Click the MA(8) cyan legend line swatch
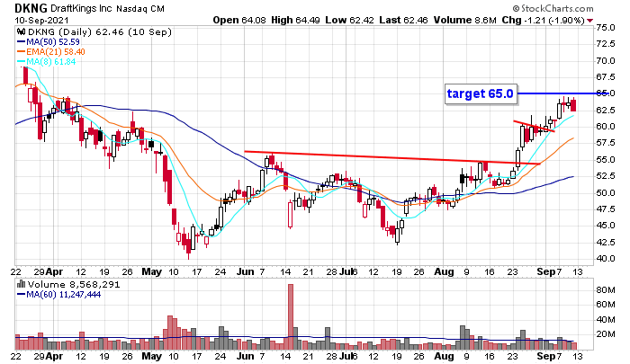This screenshot has height=364, width=630. click(x=21, y=62)
